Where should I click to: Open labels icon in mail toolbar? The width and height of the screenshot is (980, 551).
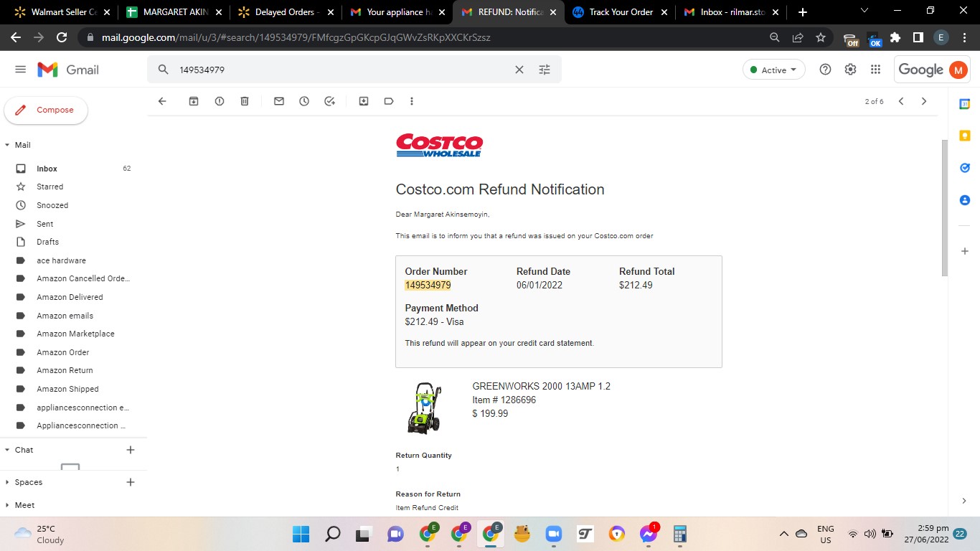(389, 101)
